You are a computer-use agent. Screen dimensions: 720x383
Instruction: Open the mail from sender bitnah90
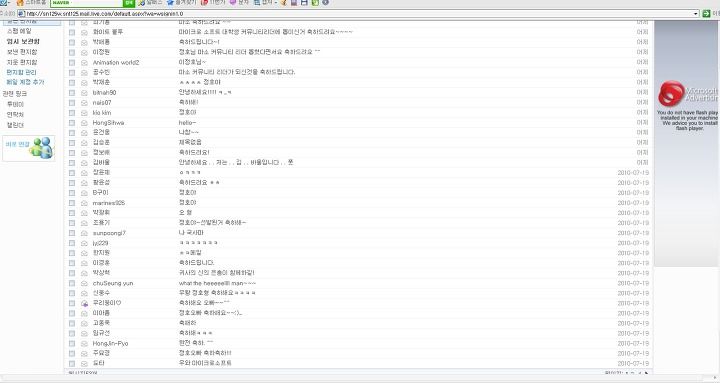point(104,93)
